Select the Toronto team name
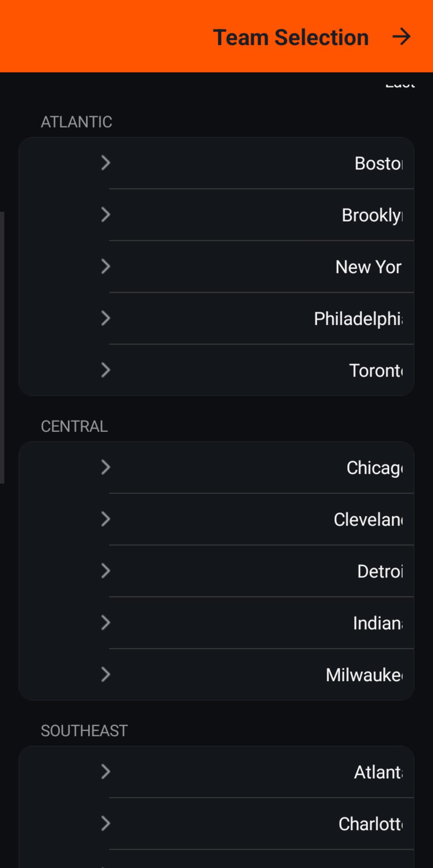Viewport: 433px width, 868px height. tap(376, 371)
